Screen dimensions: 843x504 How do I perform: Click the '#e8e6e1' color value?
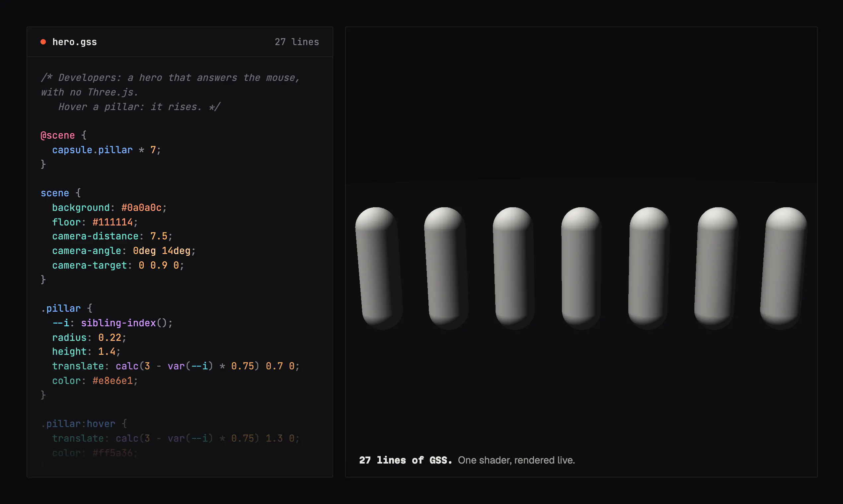(113, 381)
